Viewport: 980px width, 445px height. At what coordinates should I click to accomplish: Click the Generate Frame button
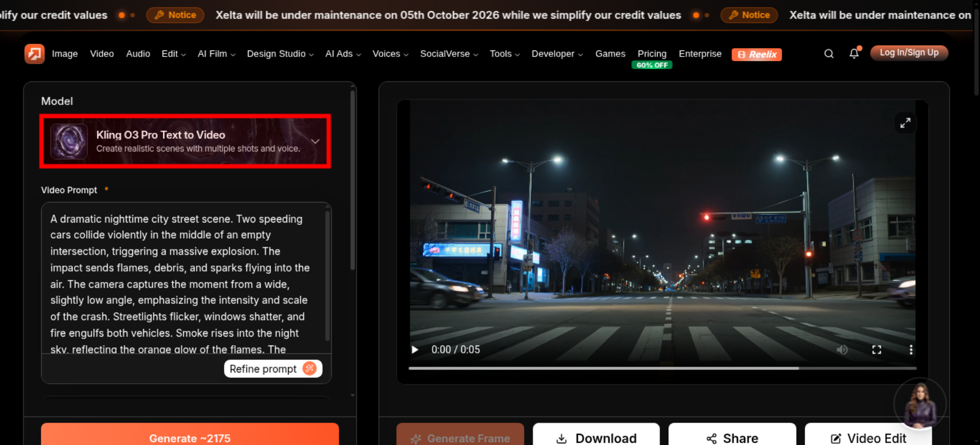[x=460, y=434]
